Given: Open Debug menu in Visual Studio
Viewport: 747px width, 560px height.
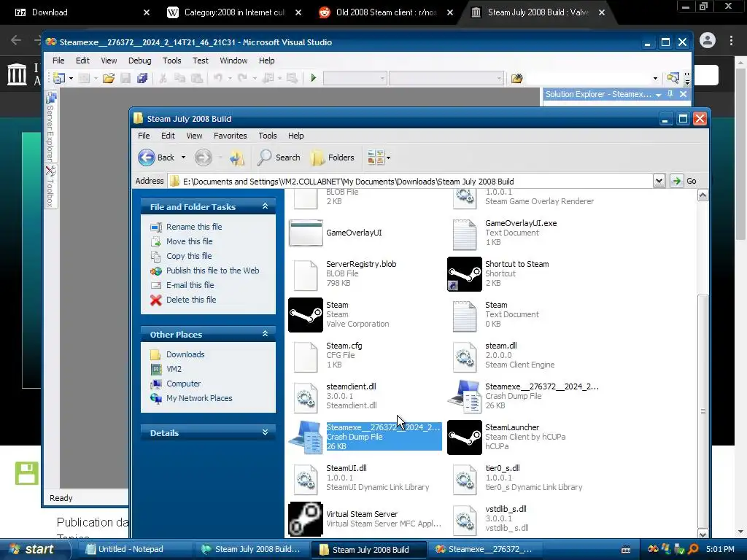Looking at the screenshot, I should 139,61.
